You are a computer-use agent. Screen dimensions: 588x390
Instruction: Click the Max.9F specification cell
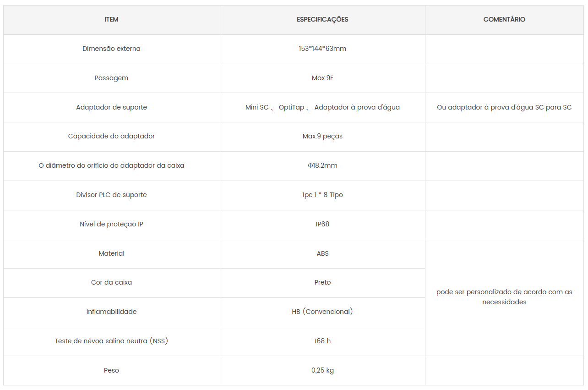click(x=322, y=78)
